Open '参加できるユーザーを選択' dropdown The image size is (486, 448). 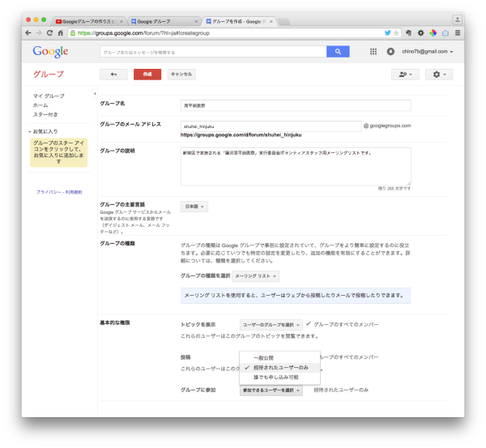click(x=271, y=390)
